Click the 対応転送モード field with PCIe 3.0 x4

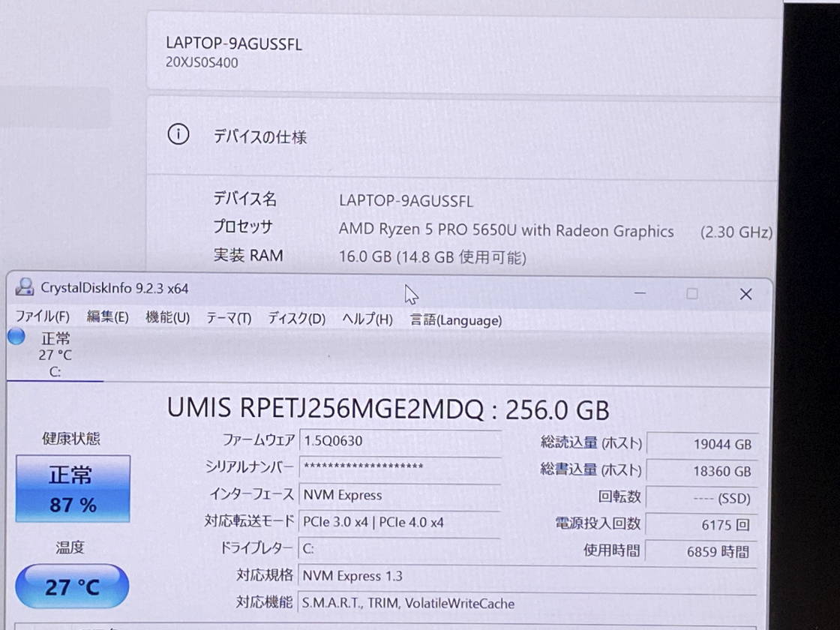pyautogui.click(x=400, y=522)
